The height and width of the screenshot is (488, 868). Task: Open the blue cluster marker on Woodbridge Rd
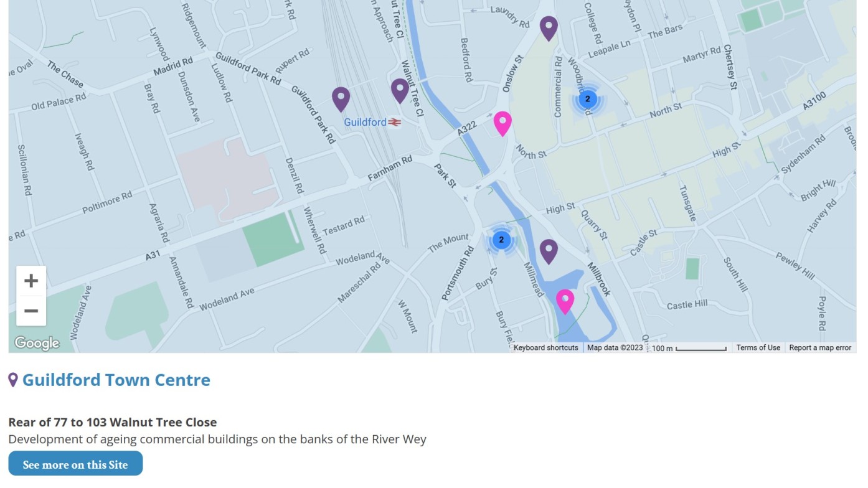(x=587, y=98)
